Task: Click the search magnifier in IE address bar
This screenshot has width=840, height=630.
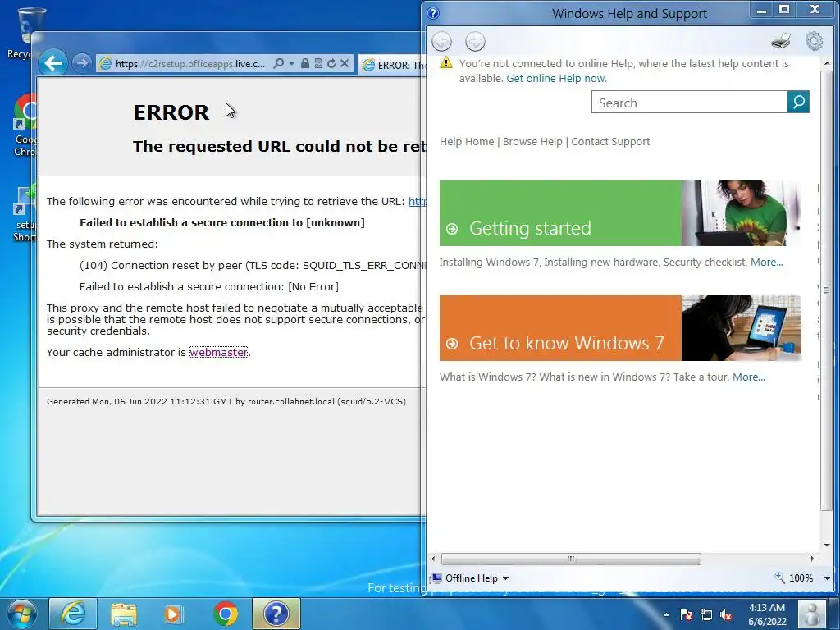Action: coord(279,63)
